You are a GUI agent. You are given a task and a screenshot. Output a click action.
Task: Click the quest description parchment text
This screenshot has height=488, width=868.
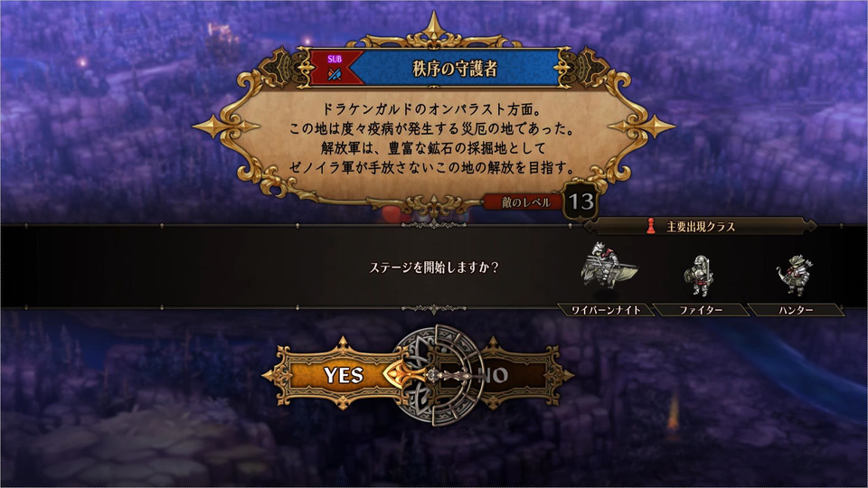coord(432,138)
